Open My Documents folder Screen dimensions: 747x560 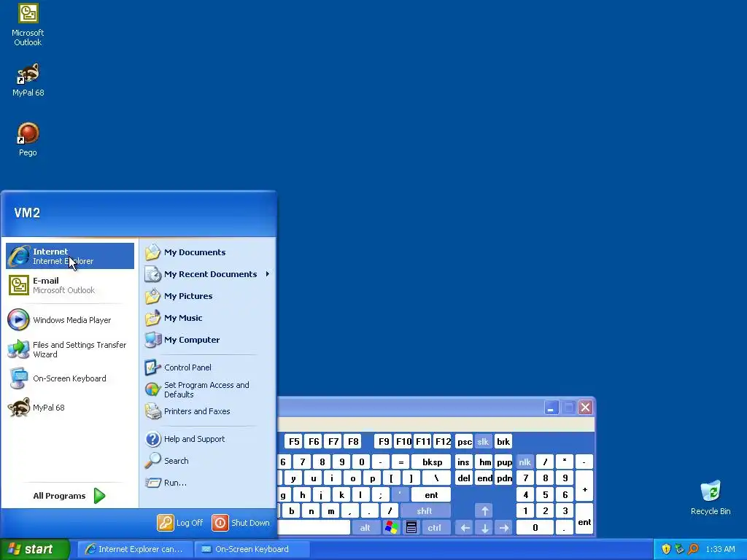[x=208, y=252]
